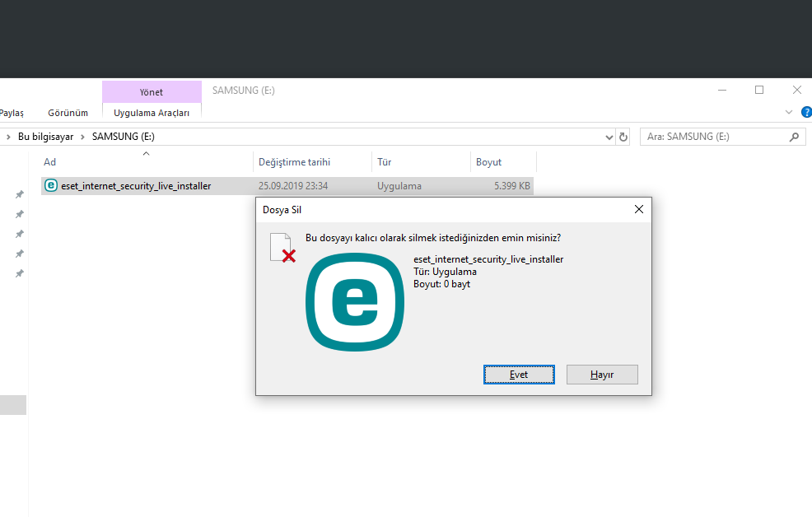Open the Paylaş ribbon tab
Image resolution: width=812 pixels, height=517 pixels.
click(x=12, y=113)
